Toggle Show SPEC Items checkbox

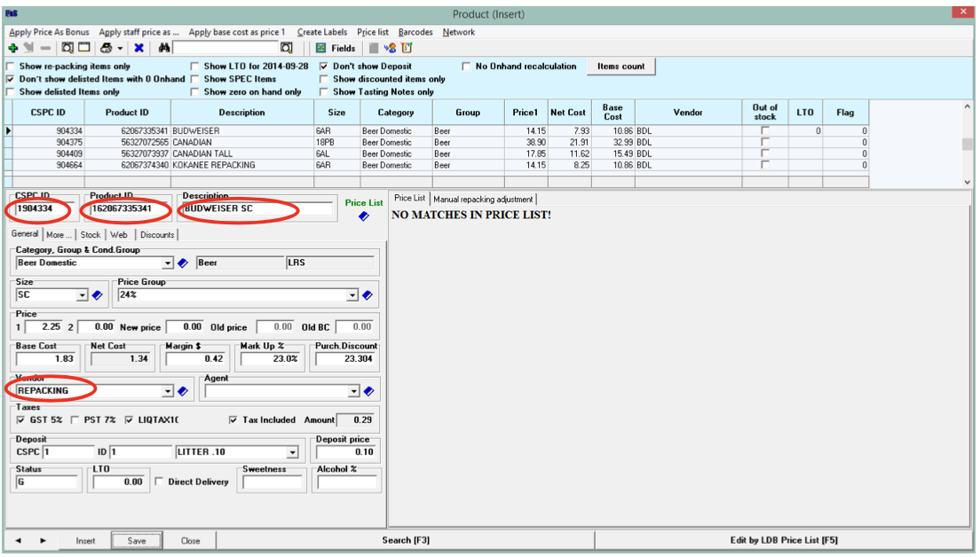[194, 79]
